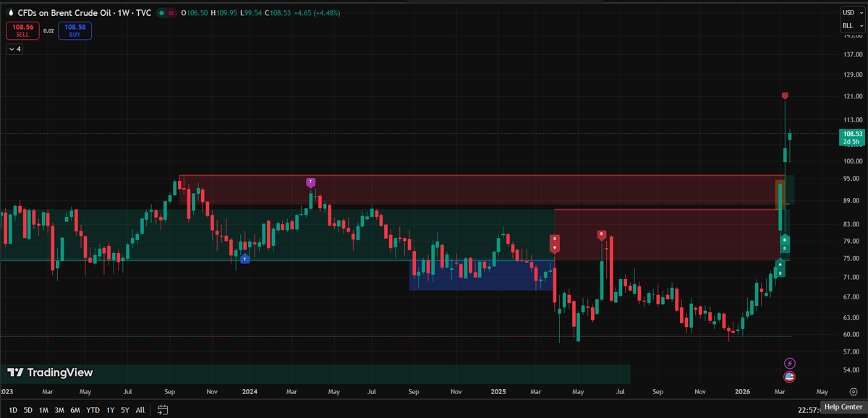Expand the collapsed indicators legend showing 4
This screenshot has width=868, height=418.
coord(14,49)
